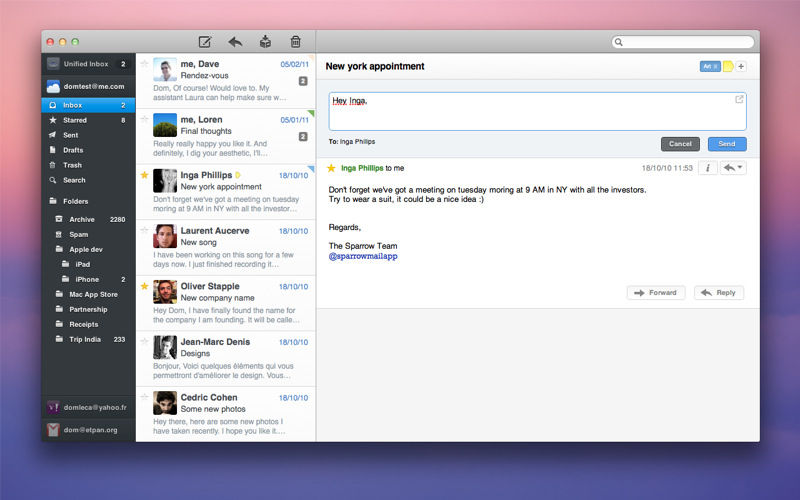This screenshot has height=500, width=800.
Task: Click Loren's landscape avatar thumbnail
Action: 165,125
